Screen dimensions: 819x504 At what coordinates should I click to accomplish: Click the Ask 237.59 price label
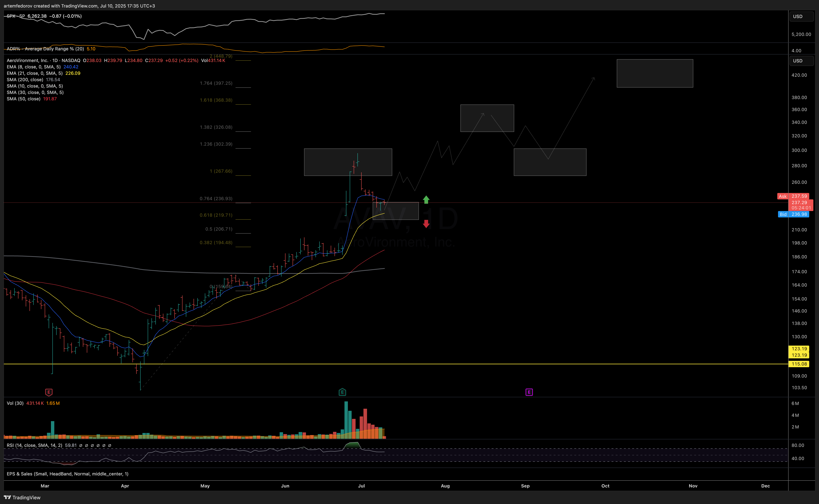coord(793,196)
